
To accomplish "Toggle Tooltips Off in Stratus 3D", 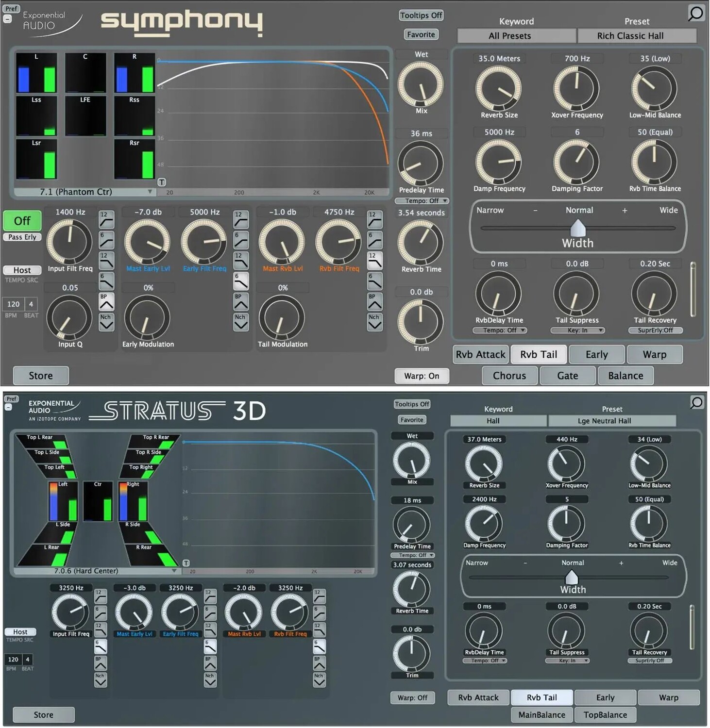I will coord(412,404).
